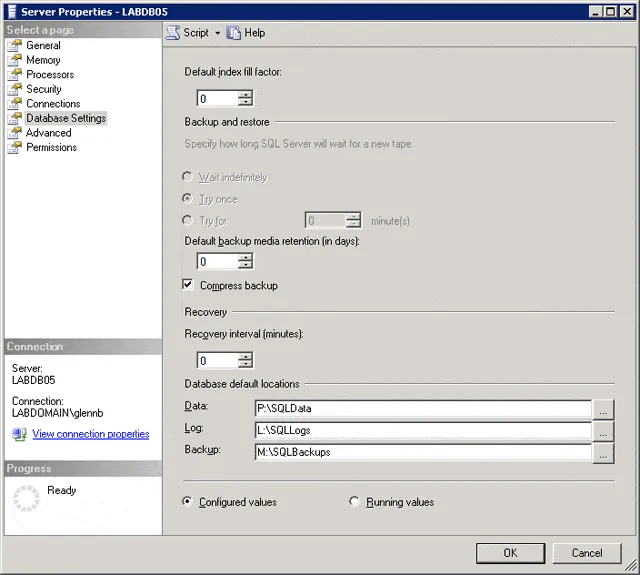The image size is (640, 575).
Task: Uncheck the Compress backup checkbox
Action: [187, 285]
